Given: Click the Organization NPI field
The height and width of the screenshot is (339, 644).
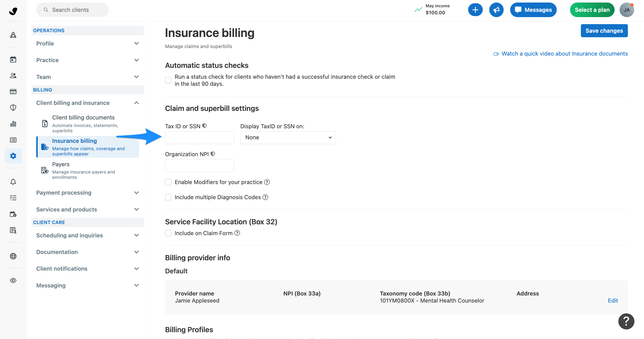Looking at the screenshot, I should 199,165.
